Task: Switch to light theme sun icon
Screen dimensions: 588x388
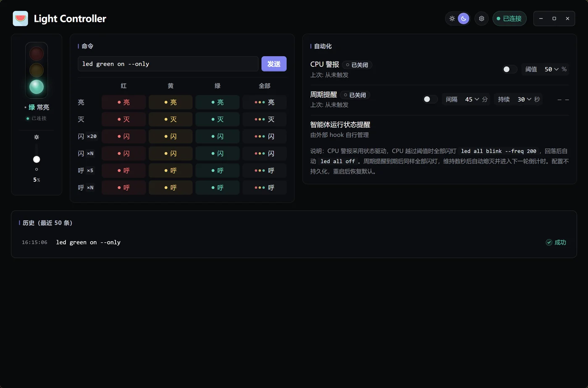Action: [x=452, y=18]
